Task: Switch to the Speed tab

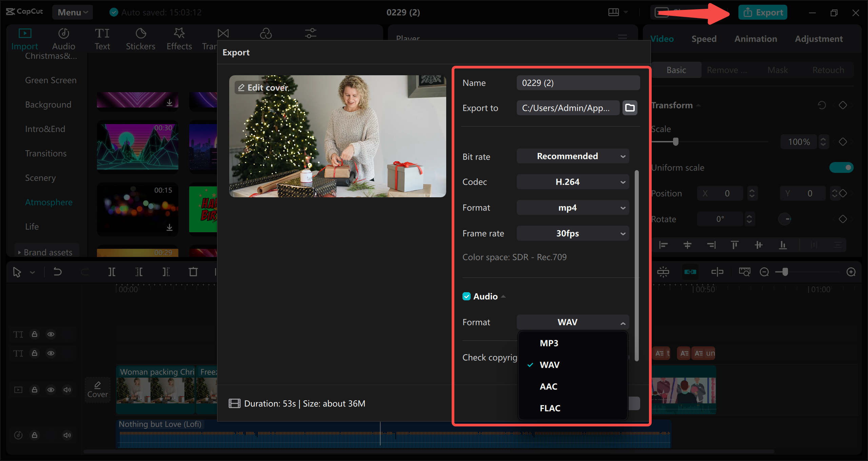Action: coord(704,38)
